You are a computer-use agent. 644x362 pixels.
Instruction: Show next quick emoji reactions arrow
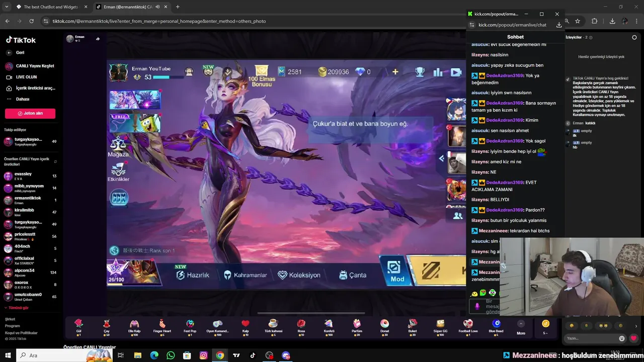click(636, 326)
